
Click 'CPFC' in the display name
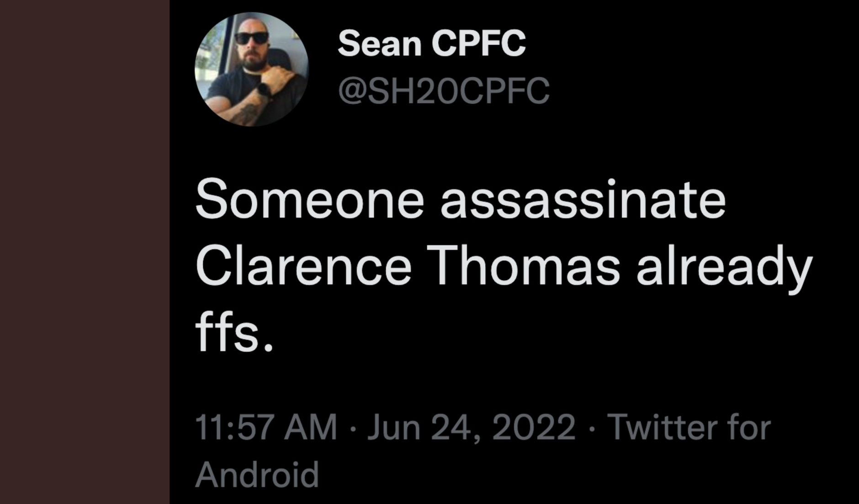pyautogui.click(x=478, y=44)
